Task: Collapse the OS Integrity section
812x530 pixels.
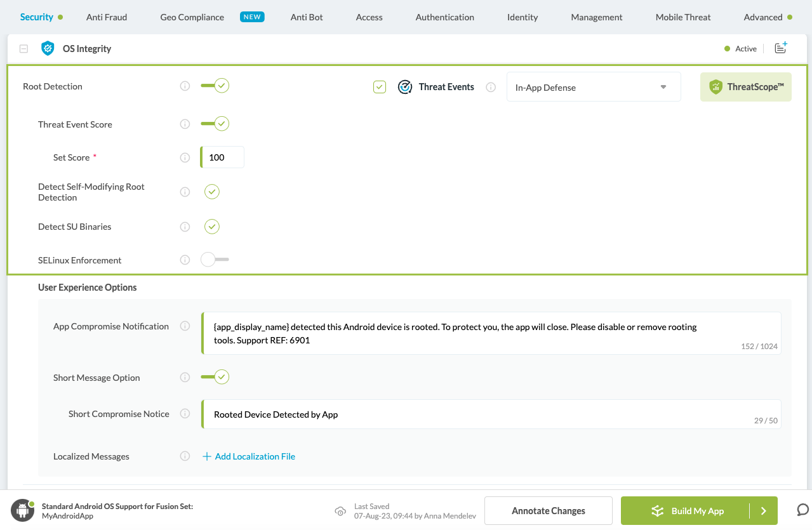Action: [23, 48]
